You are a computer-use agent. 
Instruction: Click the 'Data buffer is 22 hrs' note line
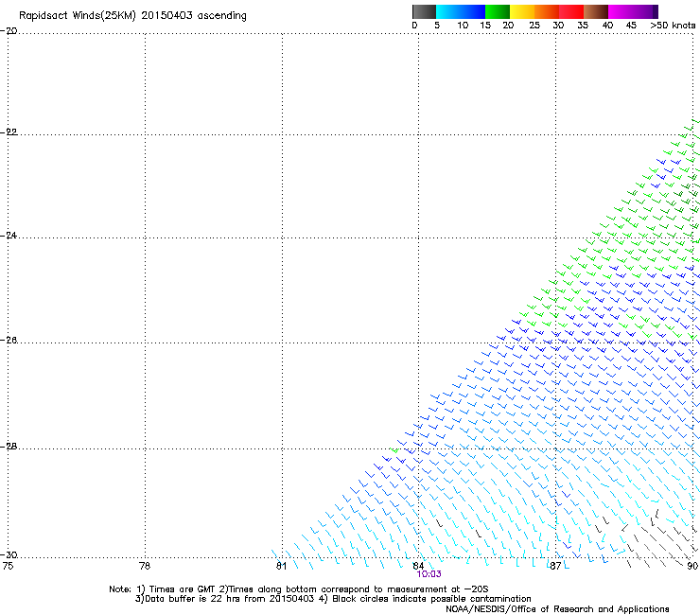pyautogui.click(x=333, y=599)
